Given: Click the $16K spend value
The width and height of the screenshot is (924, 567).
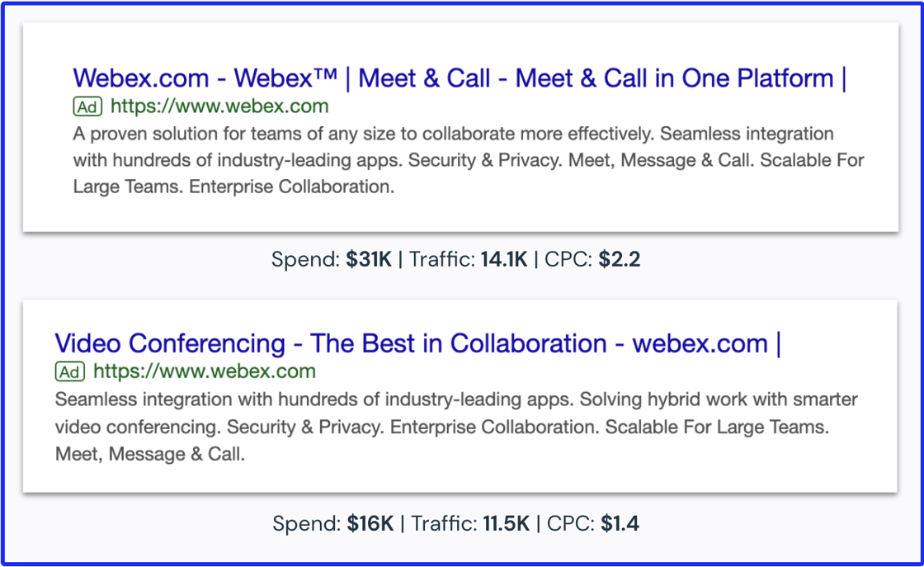Looking at the screenshot, I should [x=370, y=523].
